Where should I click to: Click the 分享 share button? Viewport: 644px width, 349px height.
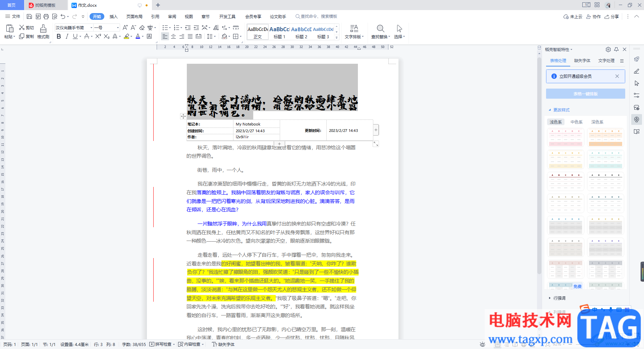612,16
